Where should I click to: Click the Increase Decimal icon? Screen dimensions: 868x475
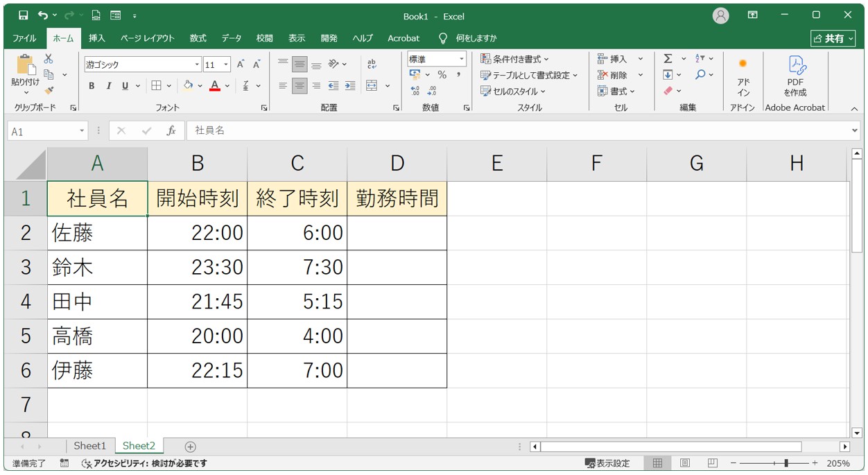pos(415,91)
